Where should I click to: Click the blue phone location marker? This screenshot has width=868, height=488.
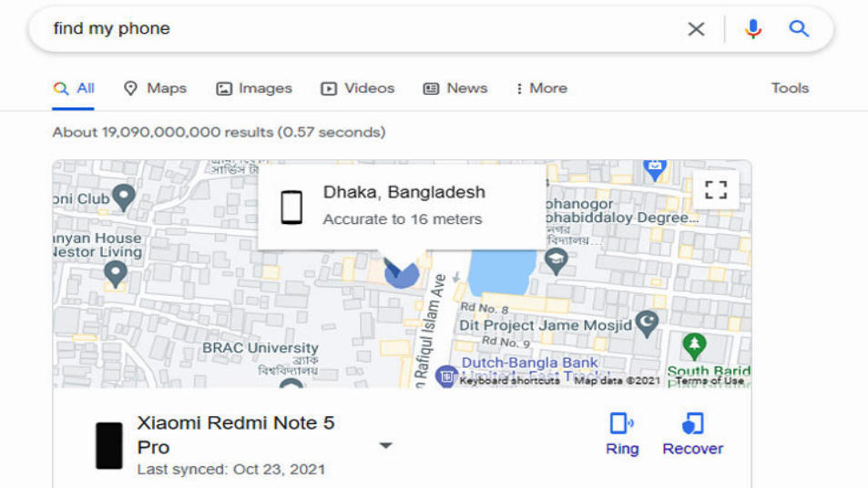402,273
